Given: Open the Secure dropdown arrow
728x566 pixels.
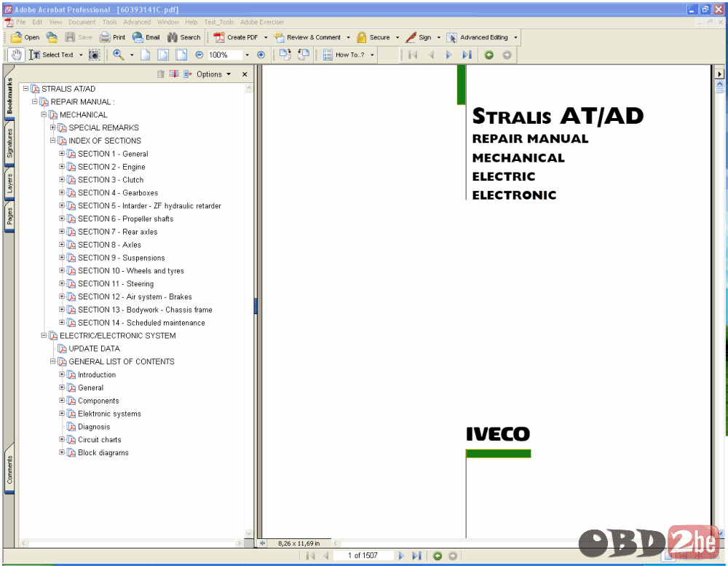Looking at the screenshot, I should (397, 37).
